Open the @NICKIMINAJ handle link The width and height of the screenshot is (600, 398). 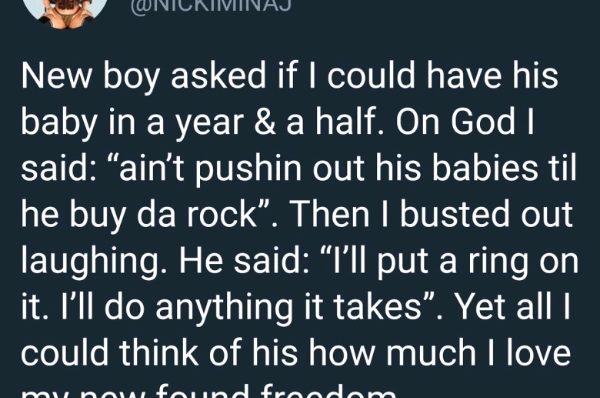210,5
